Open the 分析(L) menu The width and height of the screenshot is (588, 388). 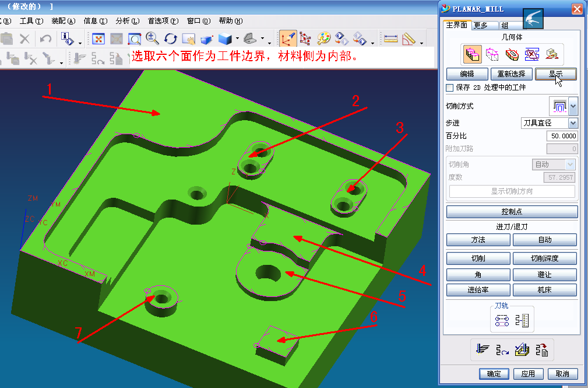coord(128,21)
